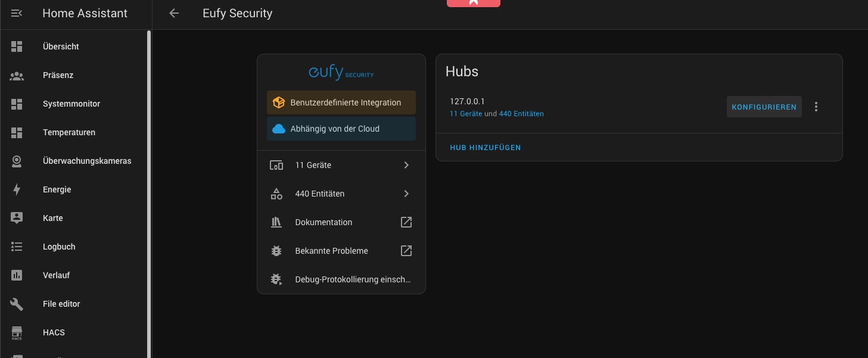Click the Dokumentation external link icon
The height and width of the screenshot is (358, 868).
pos(406,222)
